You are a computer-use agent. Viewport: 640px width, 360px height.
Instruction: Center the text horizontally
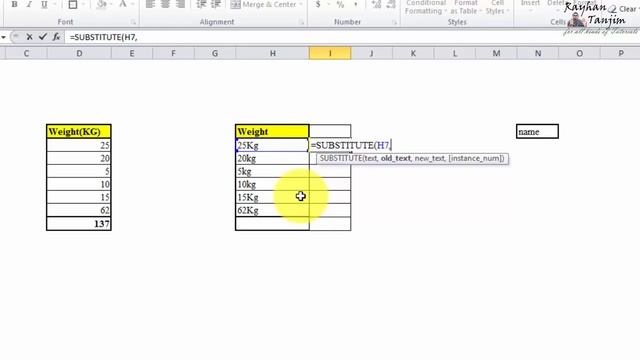pyautogui.click(x=165, y=4)
